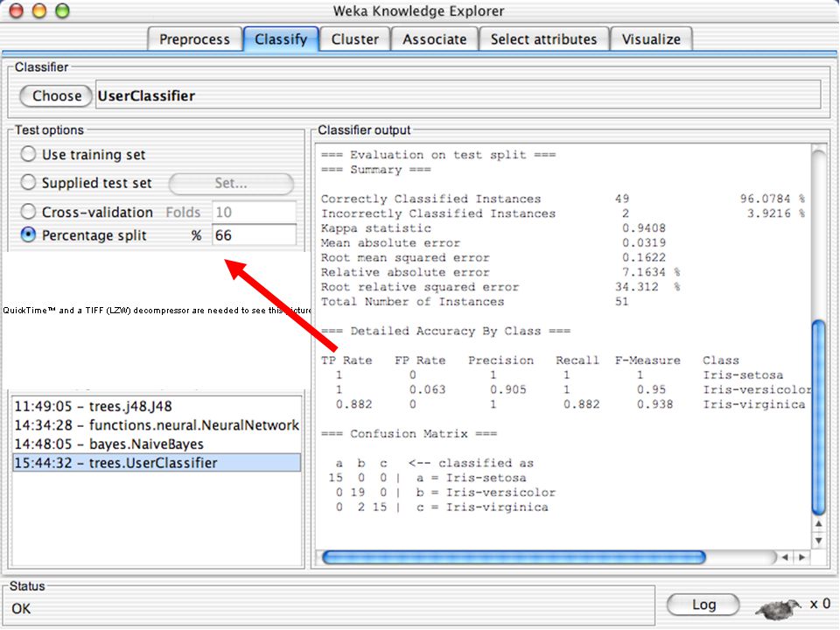The height and width of the screenshot is (630, 840).
Task: Click the scroll down arrow in classifier output
Action: pyautogui.click(x=819, y=541)
